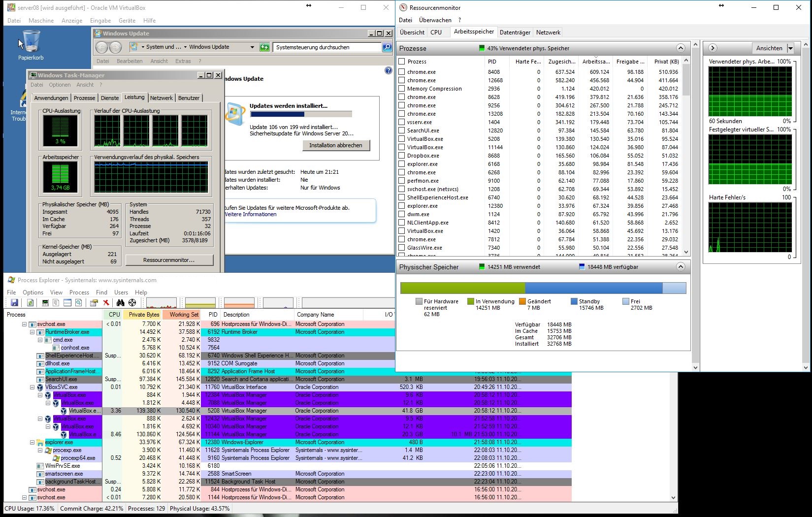Collapse the Physischer Speicher section

coord(681,267)
